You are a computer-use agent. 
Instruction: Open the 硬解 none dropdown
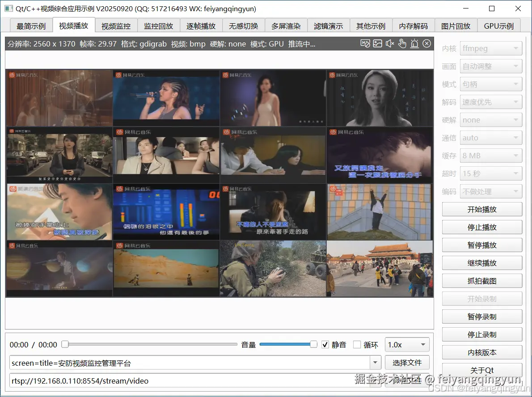pyautogui.click(x=491, y=120)
